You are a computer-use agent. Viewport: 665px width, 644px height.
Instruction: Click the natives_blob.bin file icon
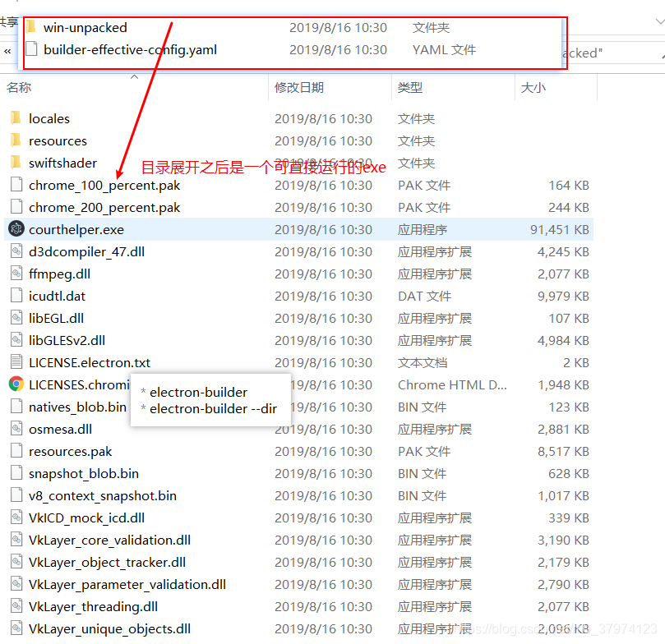point(16,407)
